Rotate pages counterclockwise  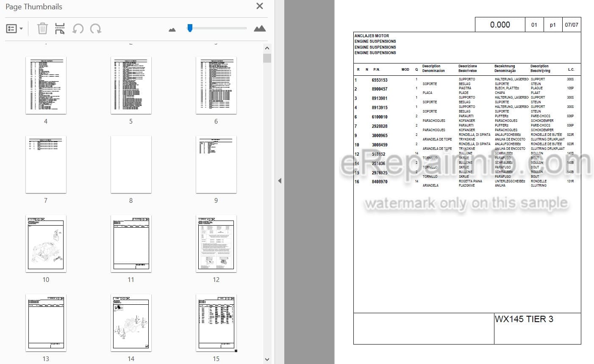(78, 29)
